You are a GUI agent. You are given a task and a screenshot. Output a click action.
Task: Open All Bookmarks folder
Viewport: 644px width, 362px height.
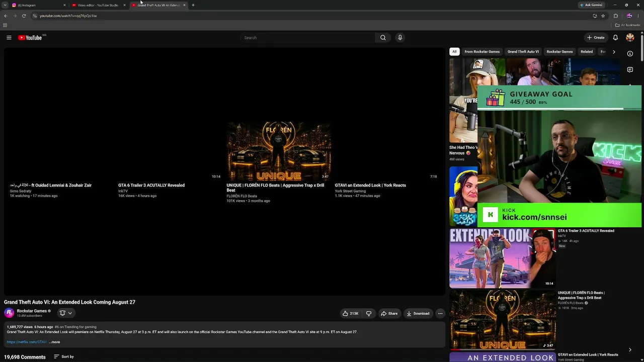point(627,25)
